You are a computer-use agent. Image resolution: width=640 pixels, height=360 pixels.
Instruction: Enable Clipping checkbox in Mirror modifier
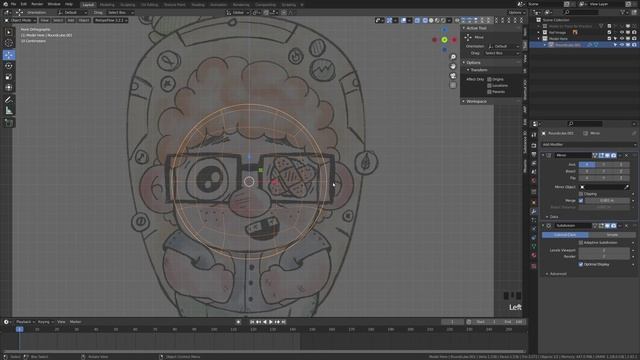(581, 194)
